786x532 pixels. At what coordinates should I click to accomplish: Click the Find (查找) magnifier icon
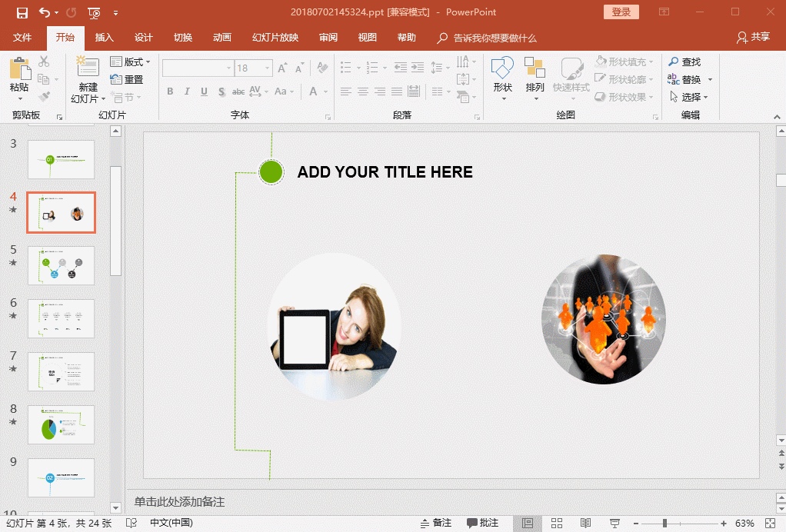tap(674, 62)
